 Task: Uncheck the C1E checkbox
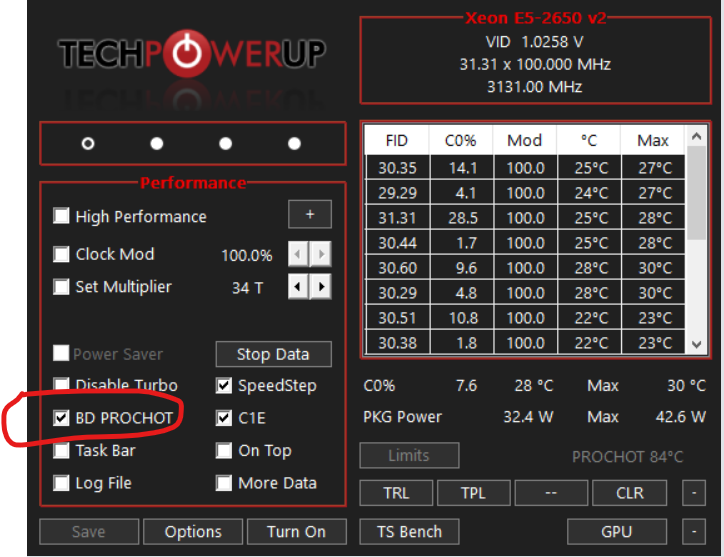[223, 418]
